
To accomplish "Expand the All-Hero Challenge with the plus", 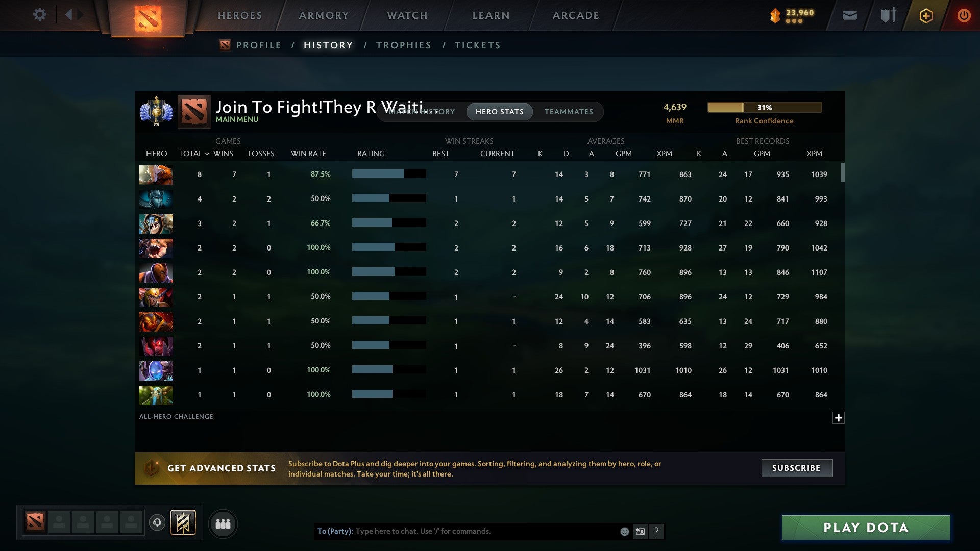I will [x=838, y=418].
